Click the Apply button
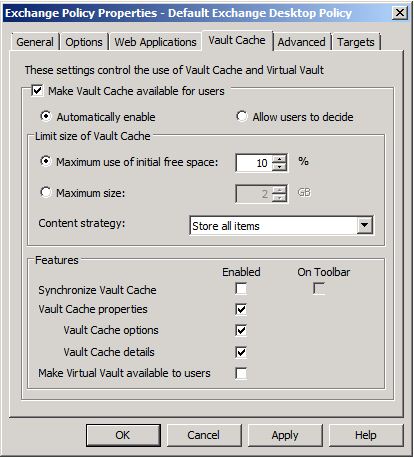 285,435
